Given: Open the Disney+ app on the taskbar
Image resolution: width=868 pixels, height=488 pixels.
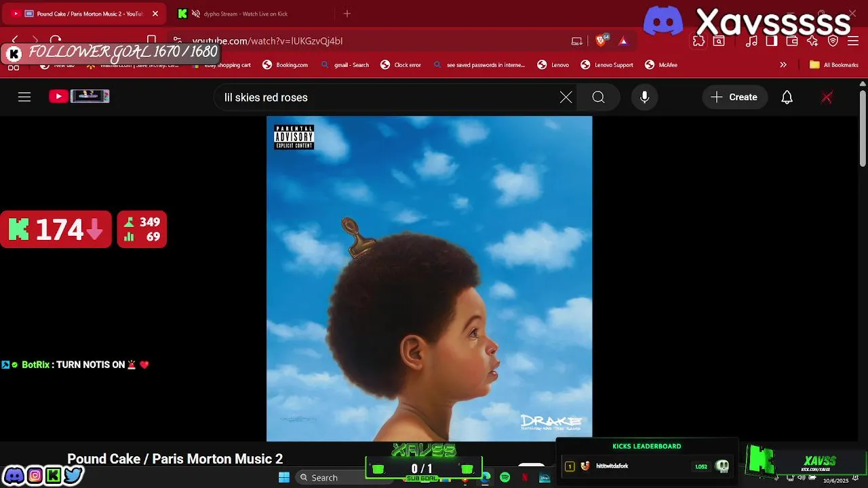Looking at the screenshot, I should (x=545, y=478).
